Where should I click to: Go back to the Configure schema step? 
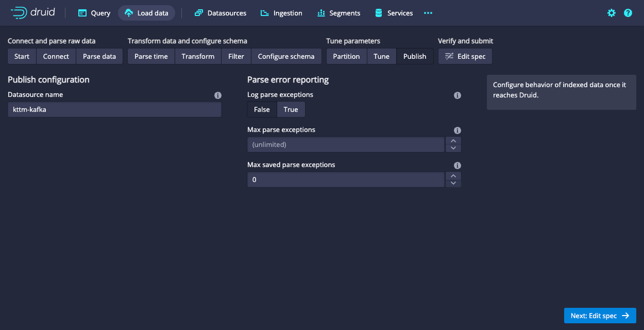(x=286, y=56)
